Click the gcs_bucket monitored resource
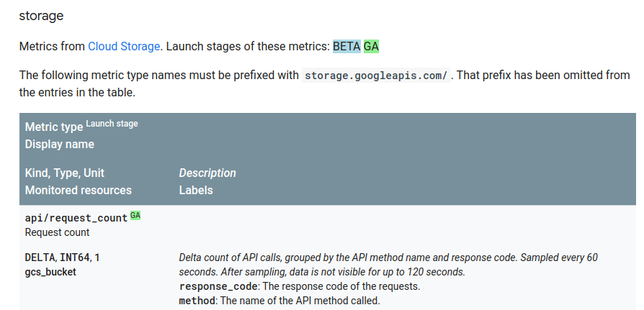Image resolution: width=644 pixels, height=310 pixels. (x=50, y=271)
